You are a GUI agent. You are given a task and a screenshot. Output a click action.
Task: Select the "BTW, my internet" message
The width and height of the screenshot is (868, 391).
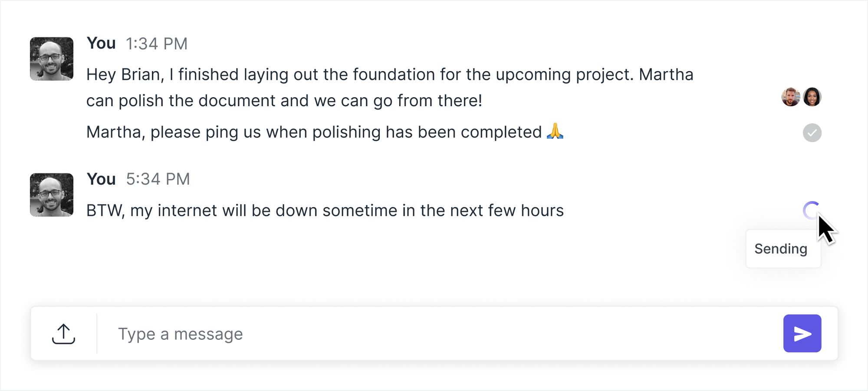[x=325, y=211]
